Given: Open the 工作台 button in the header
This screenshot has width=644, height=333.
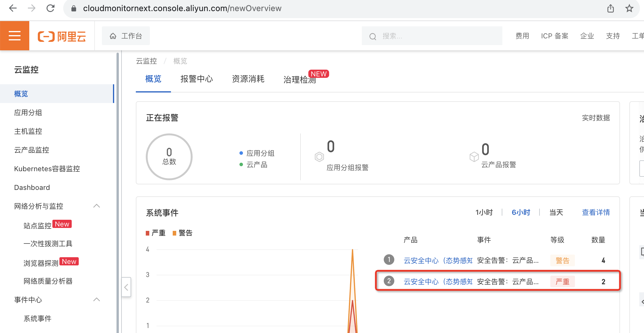Looking at the screenshot, I should point(126,36).
